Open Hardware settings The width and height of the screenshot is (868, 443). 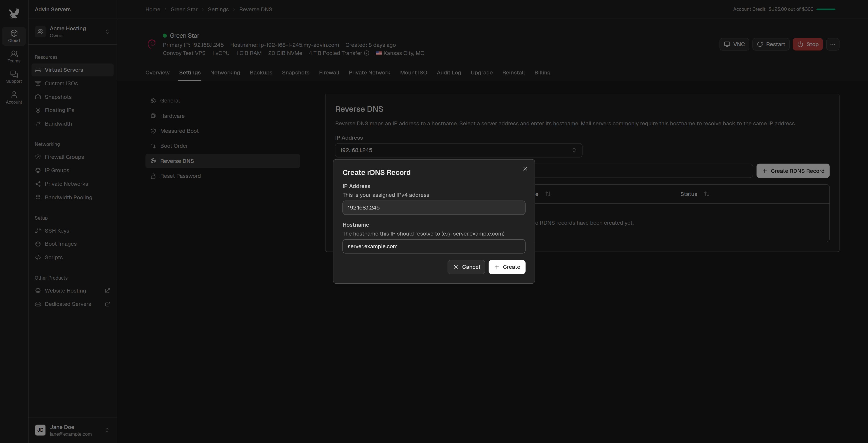(x=223, y=116)
